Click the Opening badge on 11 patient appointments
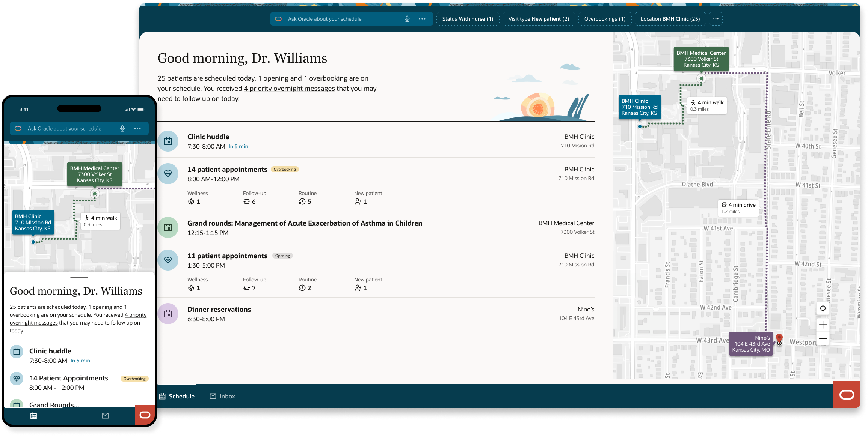This screenshot has width=868, height=436. click(x=282, y=256)
